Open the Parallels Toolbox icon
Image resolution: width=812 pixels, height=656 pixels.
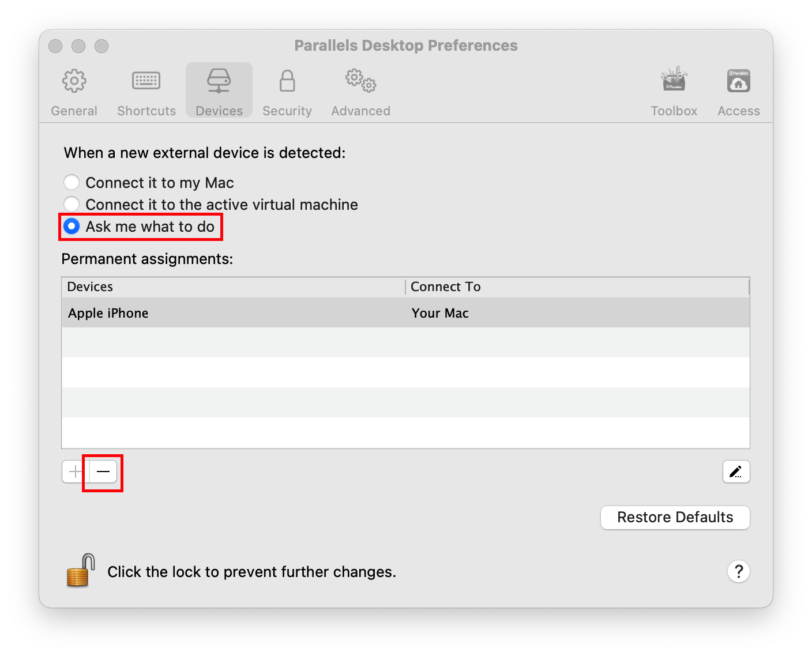coord(674,80)
